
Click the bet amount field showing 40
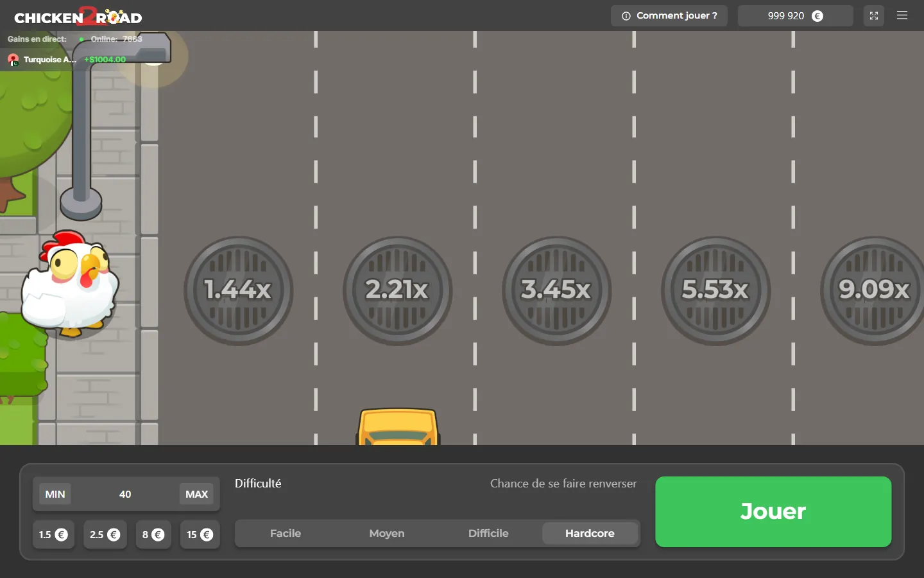[x=125, y=494]
